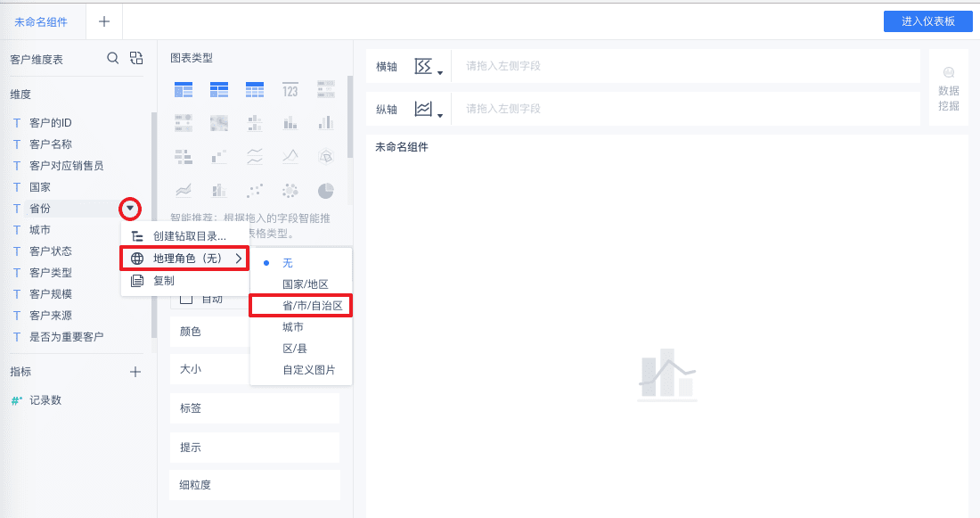Select the partitioned column chart icon
980x518 pixels.
coord(255,123)
